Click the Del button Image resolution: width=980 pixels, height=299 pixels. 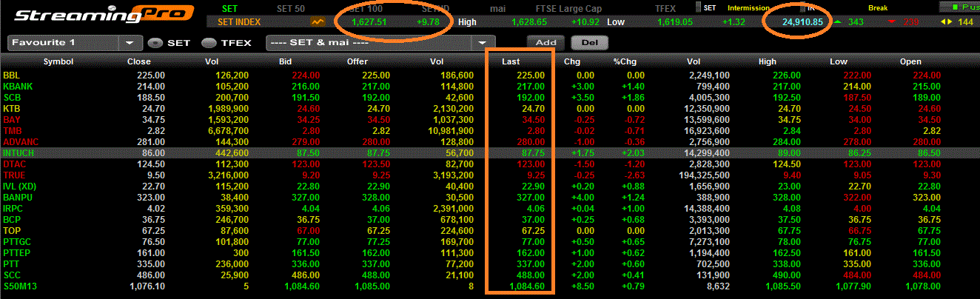589,42
